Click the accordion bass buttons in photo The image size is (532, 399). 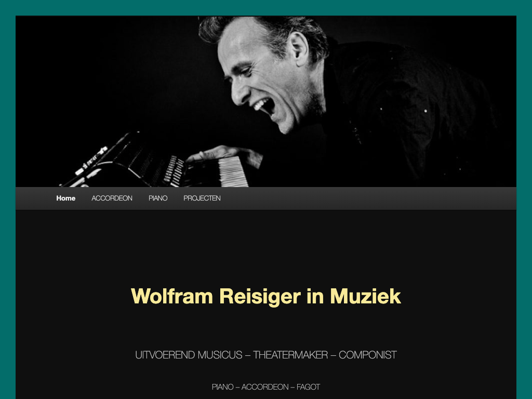pos(174,171)
